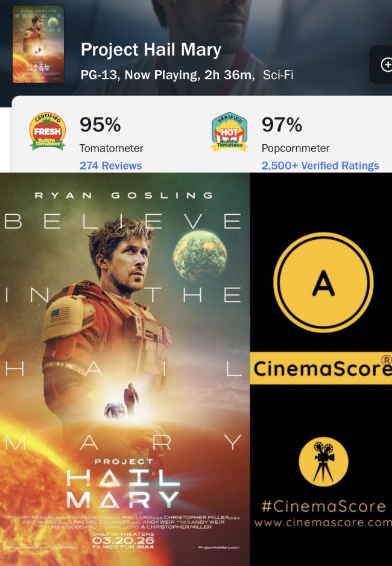Click the film camera projector icon
392x566 pixels.
pos(323,462)
